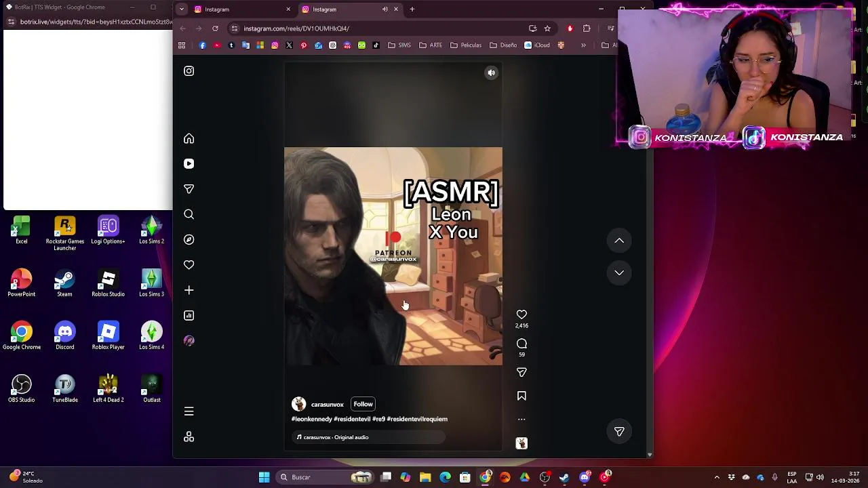Open the Diseño bookmark folder

pos(502,45)
